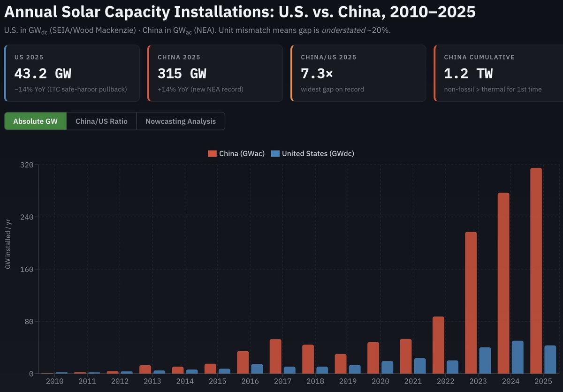Viewport: 563px width, 392px height.
Task: Select the Absolute GW tab
Action: (35, 121)
